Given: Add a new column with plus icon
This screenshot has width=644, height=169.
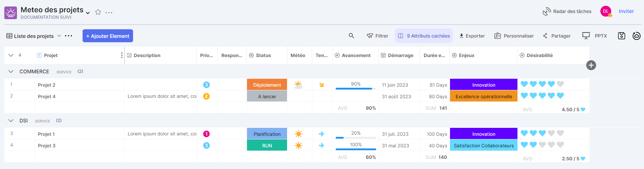Looking at the screenshot, I should pyautogui.click(x=591, y=65).
